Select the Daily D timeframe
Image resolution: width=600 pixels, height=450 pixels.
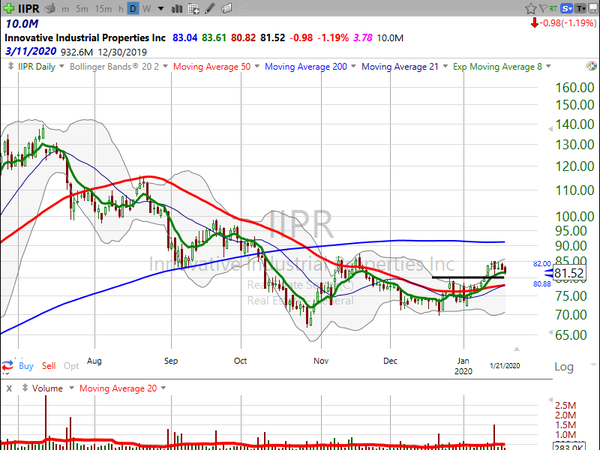[x=133, y=8]
